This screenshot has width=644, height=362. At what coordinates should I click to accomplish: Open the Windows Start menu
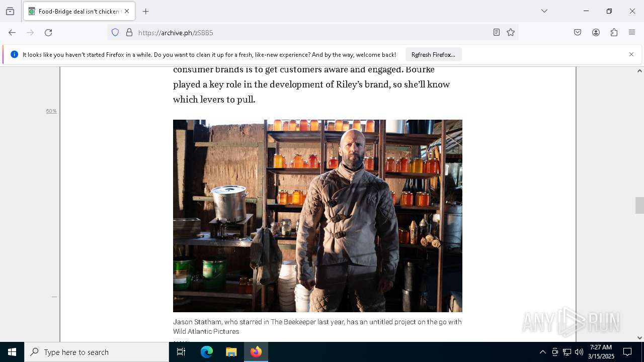point(12,352)
